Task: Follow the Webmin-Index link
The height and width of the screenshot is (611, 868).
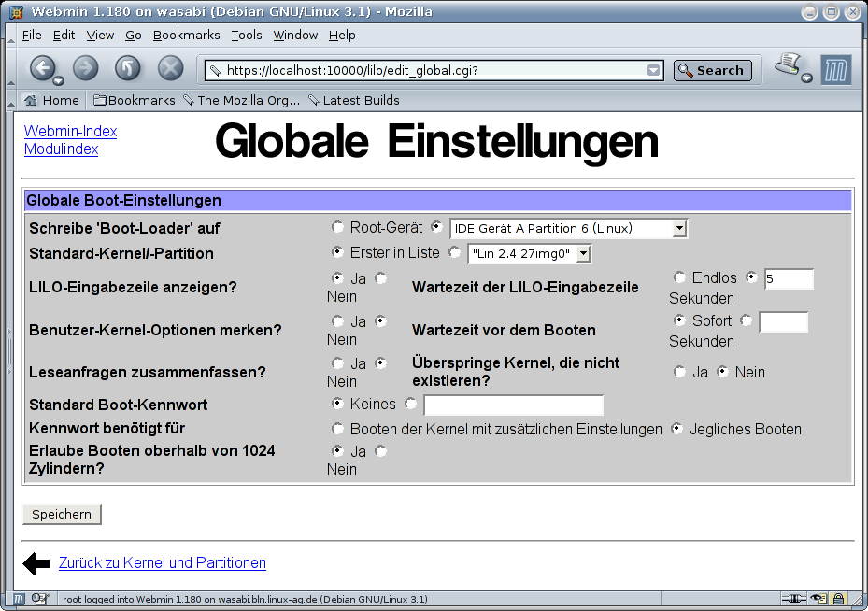Action: pyautogui.click(x=70, y=131)
